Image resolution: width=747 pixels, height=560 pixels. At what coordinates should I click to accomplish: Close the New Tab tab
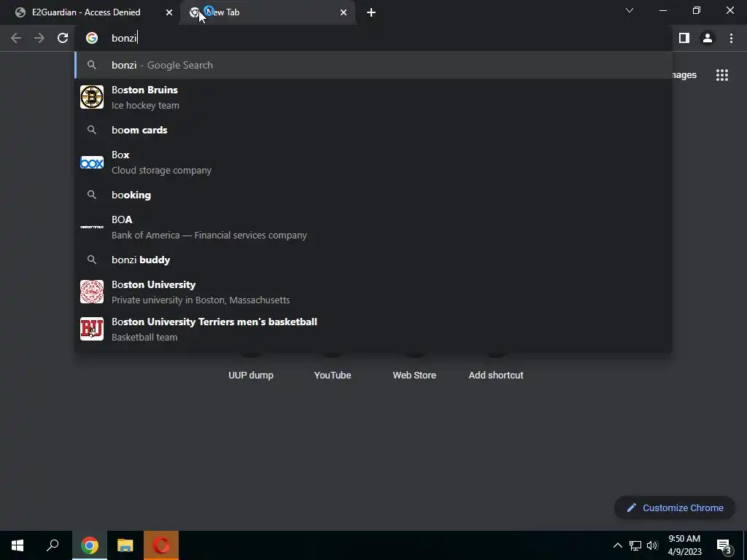coord(344,12)
